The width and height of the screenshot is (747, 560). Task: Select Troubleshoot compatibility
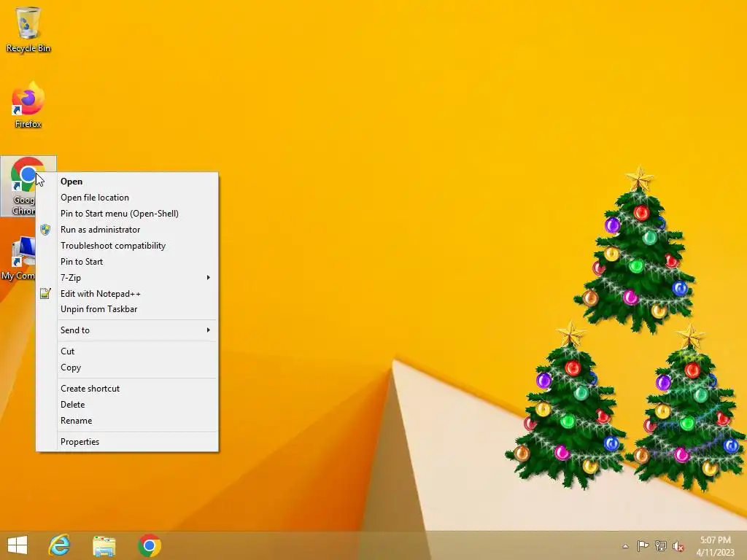(x=127, y=246)
